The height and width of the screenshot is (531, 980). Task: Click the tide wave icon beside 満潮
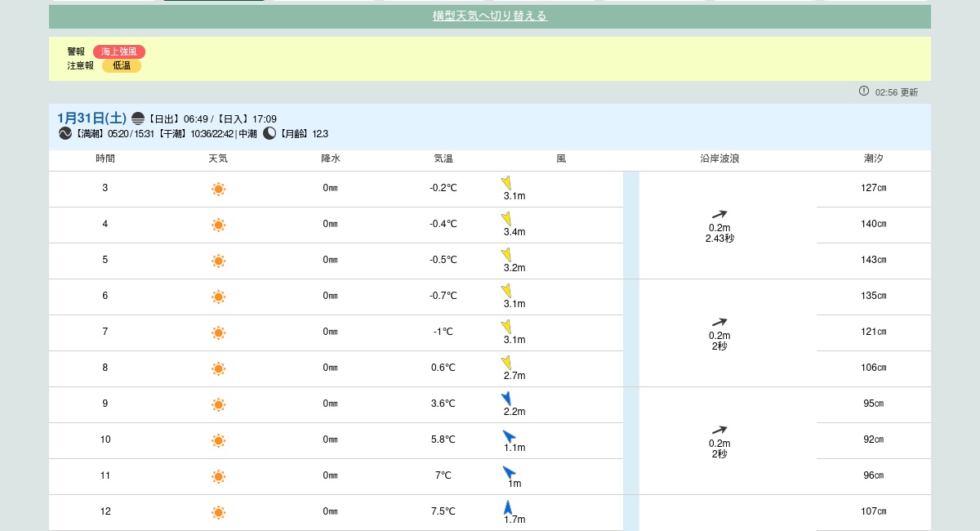(65, 133)
